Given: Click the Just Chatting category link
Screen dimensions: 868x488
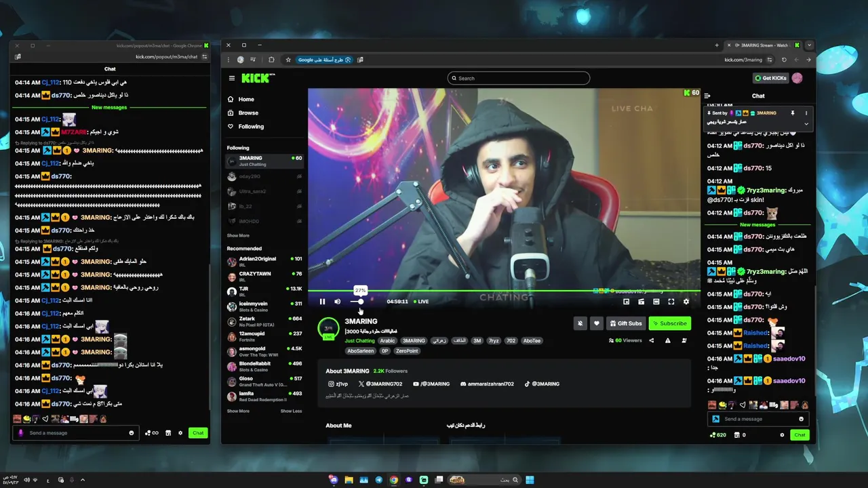Looking at the screenshot, I should (359, 341).
